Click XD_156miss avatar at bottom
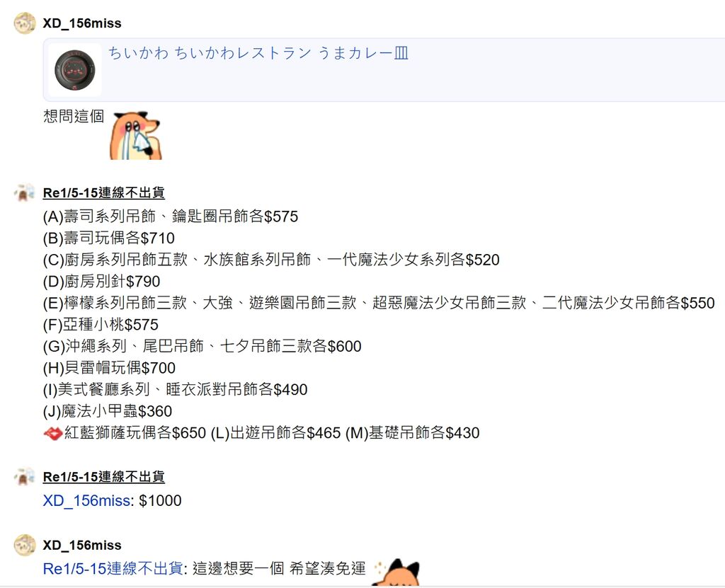The width and height of the screenshot is (725, 588). [25, 545]
